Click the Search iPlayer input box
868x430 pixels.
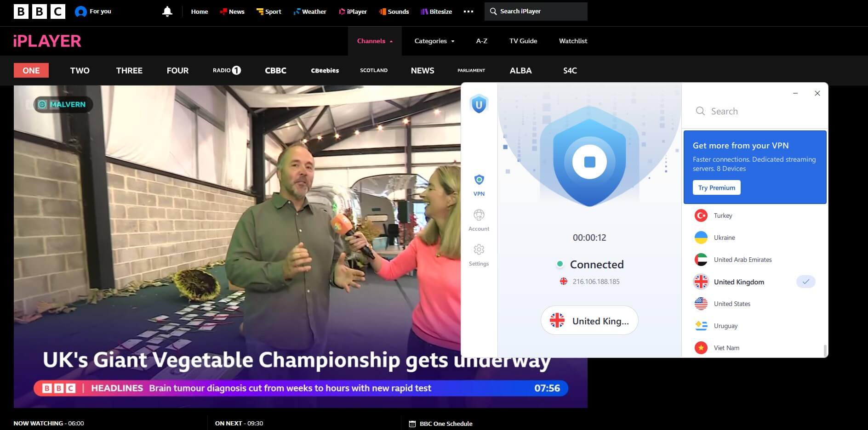[536, 11]
